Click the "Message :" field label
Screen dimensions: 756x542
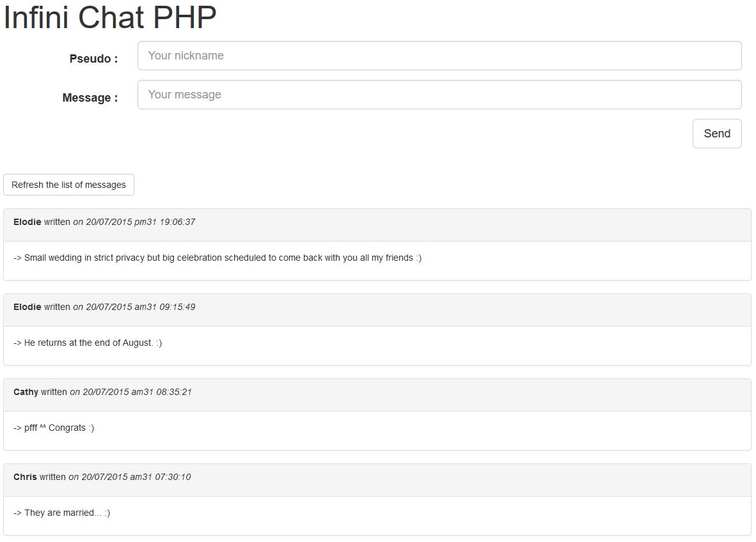click(90, 98)
